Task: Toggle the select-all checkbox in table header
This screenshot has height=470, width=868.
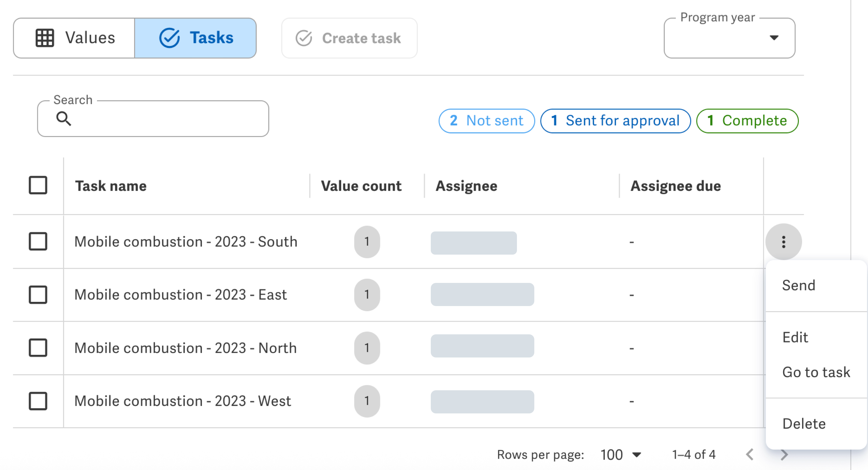Action: tap(38, 185)
